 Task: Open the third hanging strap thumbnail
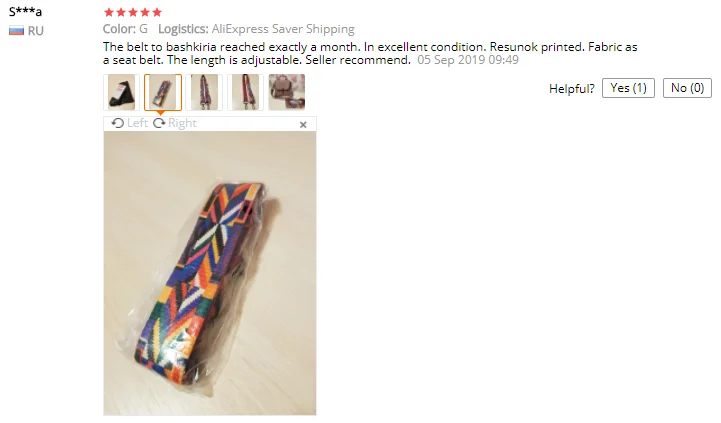(x=204, y=92)
